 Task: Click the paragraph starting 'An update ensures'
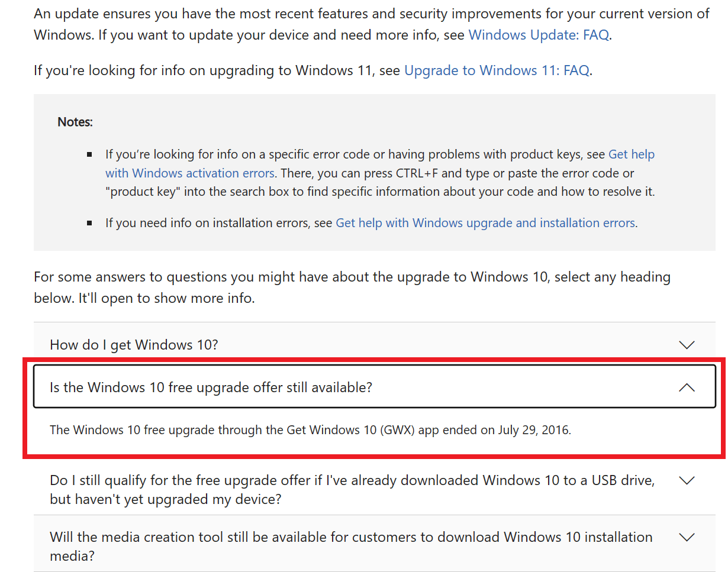pos(372,24)
